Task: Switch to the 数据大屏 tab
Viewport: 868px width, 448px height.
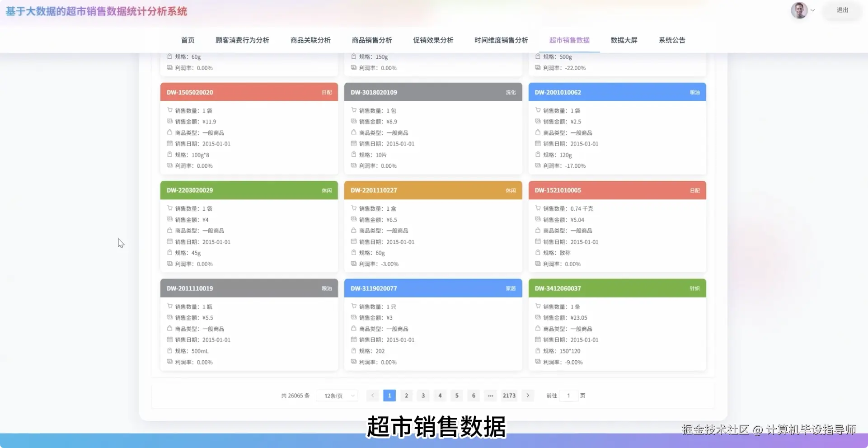Action: (x=623, y=40)
